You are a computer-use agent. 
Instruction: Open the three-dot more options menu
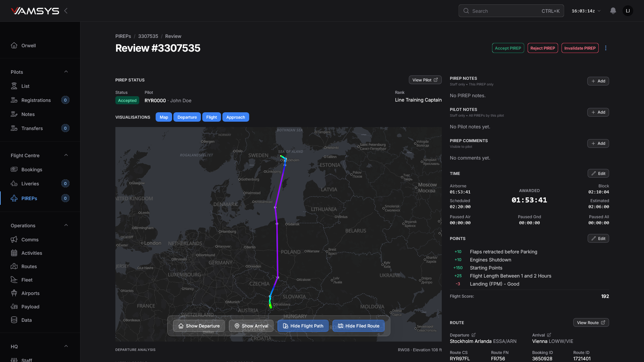[605, 48]
